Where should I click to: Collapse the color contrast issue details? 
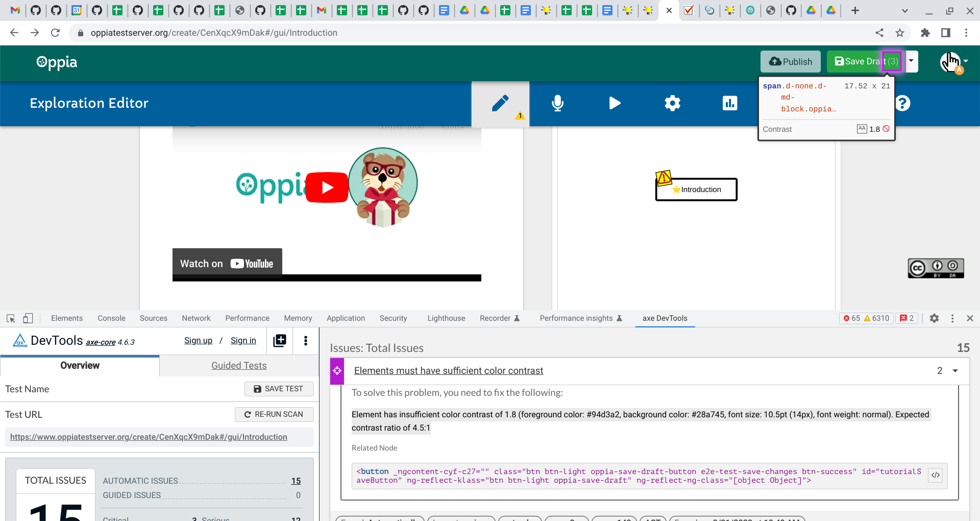(955, 371)
